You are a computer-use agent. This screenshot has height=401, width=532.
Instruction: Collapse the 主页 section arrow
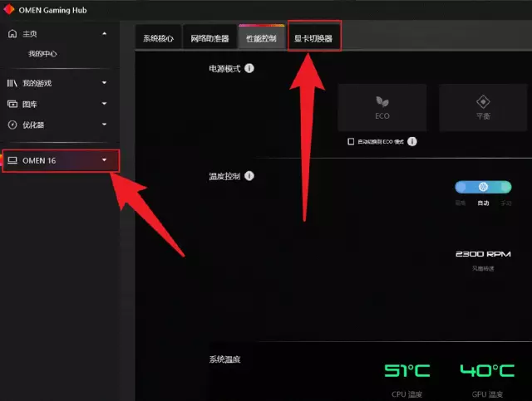(x=105, y=33)
